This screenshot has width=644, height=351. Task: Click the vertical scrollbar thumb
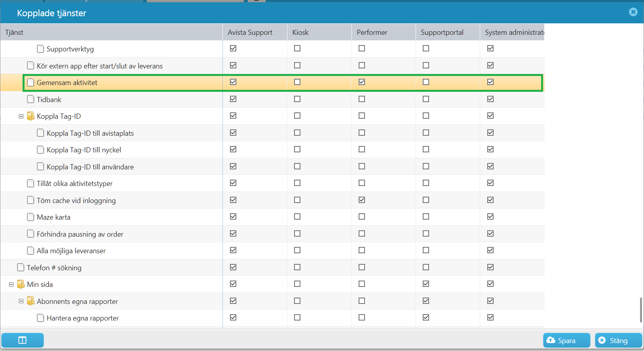(x=641, y=310)
